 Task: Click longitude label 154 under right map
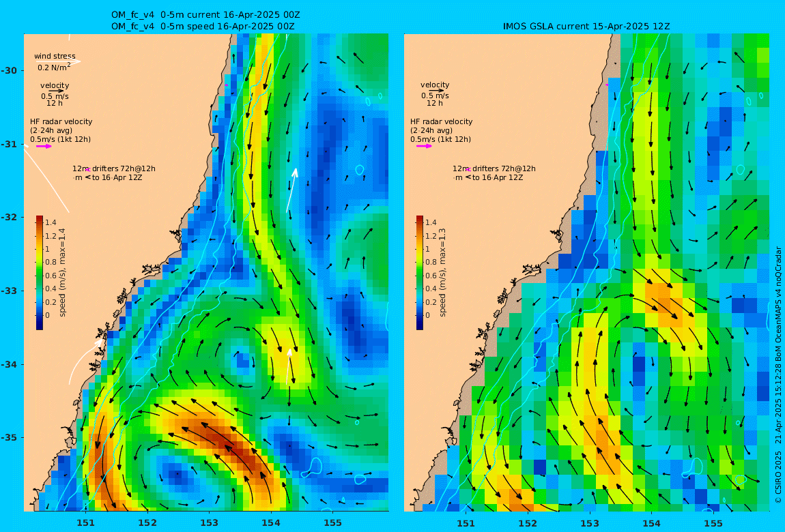coord(651,523)
